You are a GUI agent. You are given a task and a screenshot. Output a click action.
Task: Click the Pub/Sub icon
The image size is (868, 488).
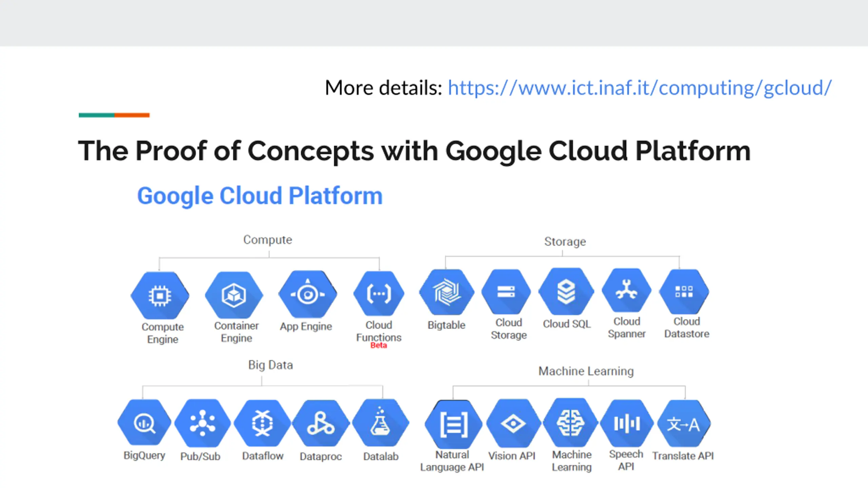click(203, 423)
